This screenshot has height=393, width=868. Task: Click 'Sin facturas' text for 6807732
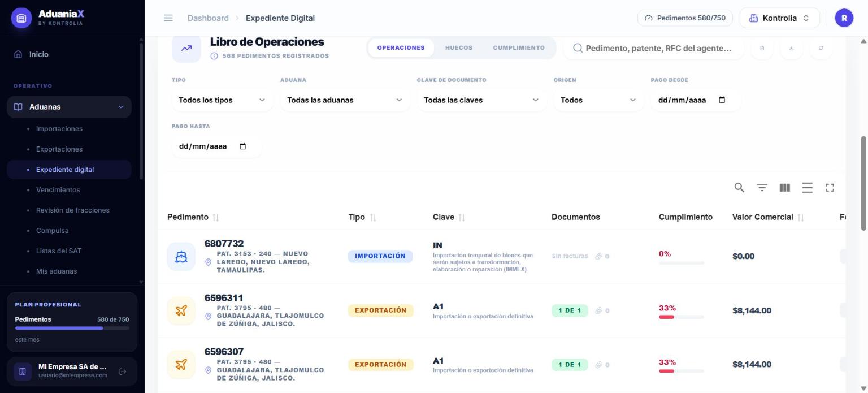(570, 256)
